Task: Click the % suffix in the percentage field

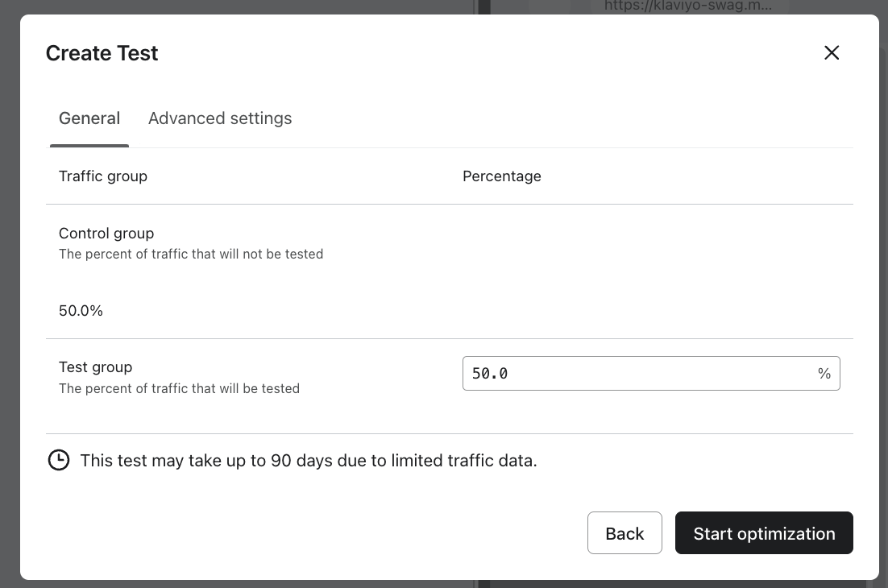Action: point(824,374)
